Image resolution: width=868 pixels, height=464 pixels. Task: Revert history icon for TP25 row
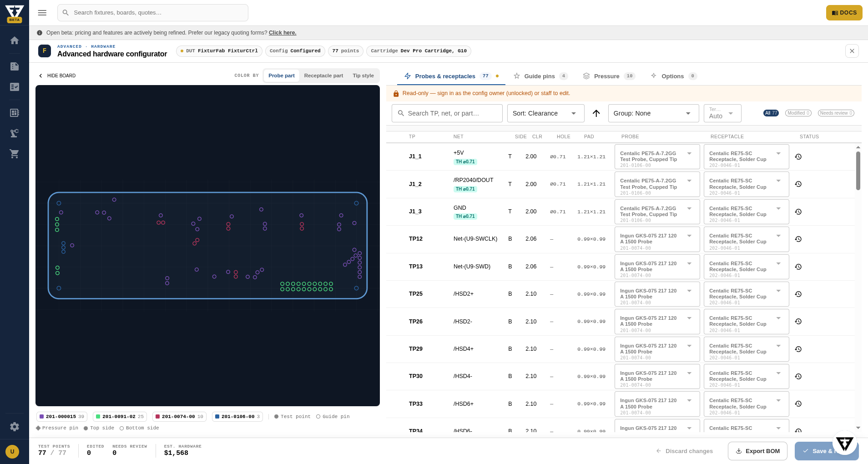(x=798, y=294)
